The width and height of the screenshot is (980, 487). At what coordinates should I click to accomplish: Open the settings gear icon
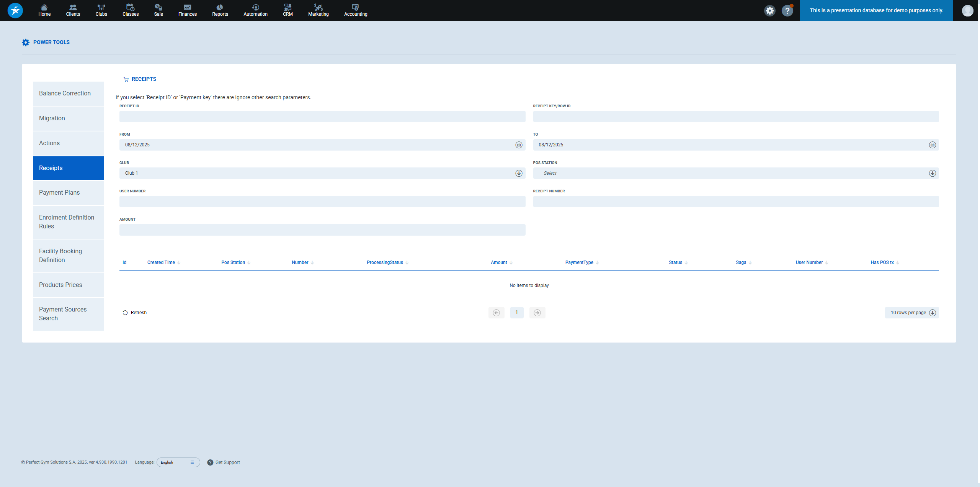(769, 11)
